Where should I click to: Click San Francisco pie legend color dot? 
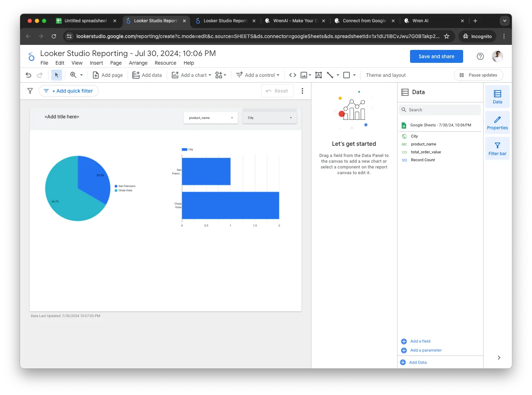[x=116, y=186]
